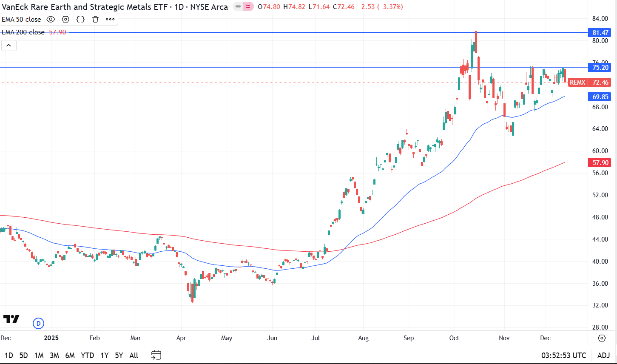Click the 84.00 price scale label
Screen dimensions: 617x364
(600, 19)
